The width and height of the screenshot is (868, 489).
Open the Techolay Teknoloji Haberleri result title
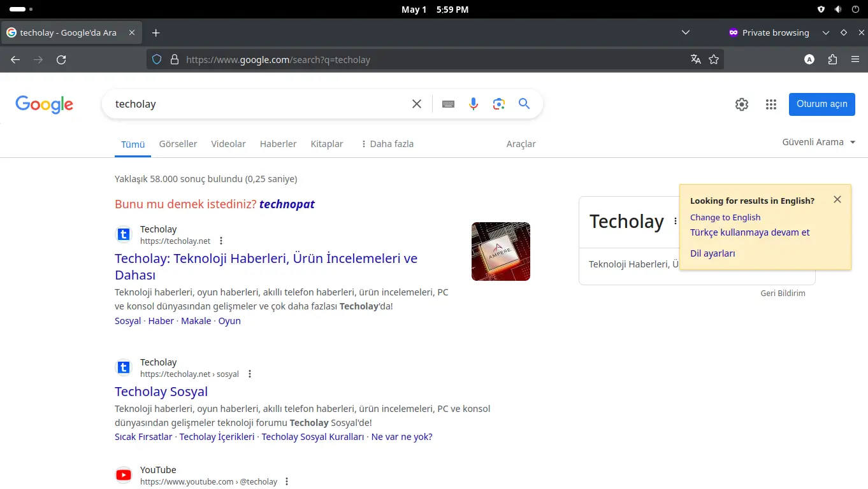point(266,267)
